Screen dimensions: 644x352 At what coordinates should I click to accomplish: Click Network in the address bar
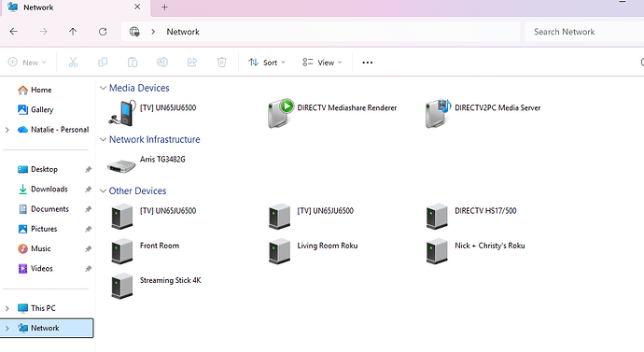183,32
